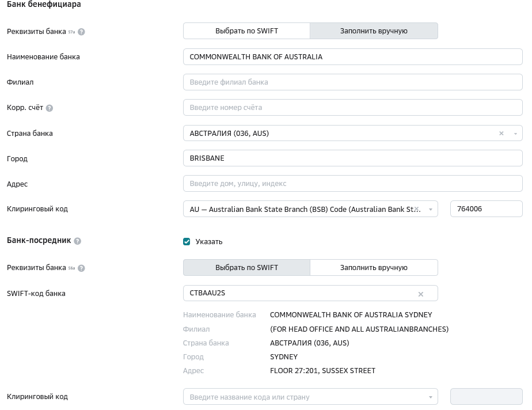Viewport: 532px width, 410px height.
Task: Click help icon next to Банк-посредник heading
Action: click(x=78, y=241)
